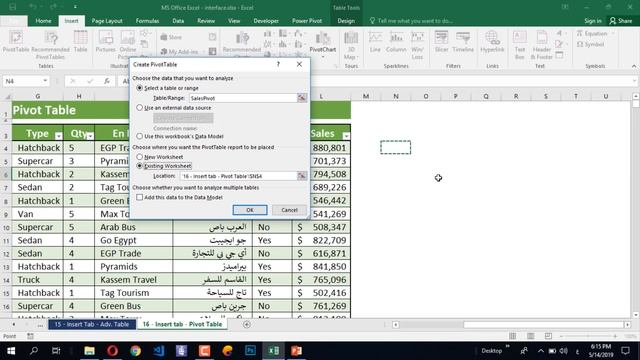The width and height of the screenshot is (640, 360).
Task: Launch PowerPoint from the taskbar
Action: tap(296, 351)
